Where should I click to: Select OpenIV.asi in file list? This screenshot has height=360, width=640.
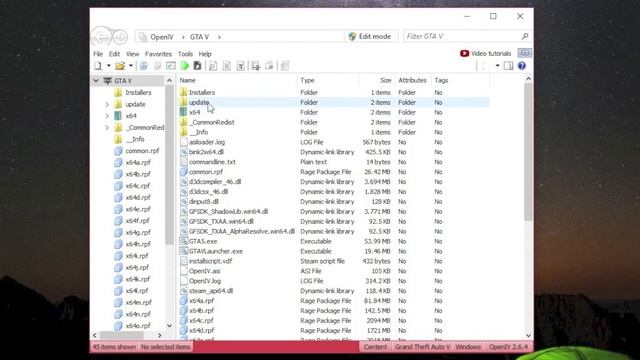point(334,271)
